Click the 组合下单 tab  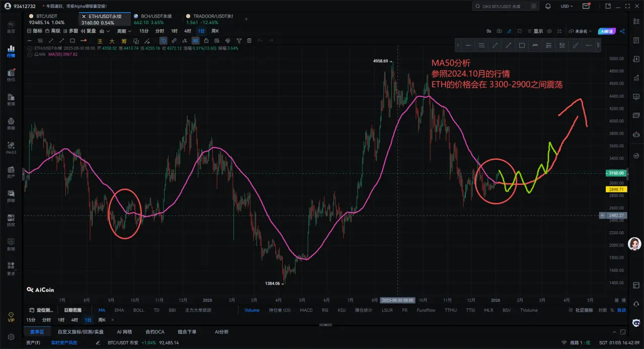click(187, 332)
